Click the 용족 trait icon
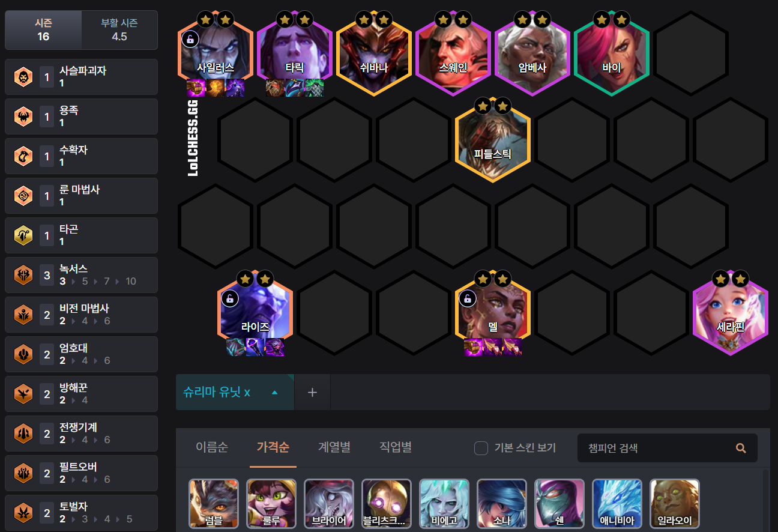The height and width of the screenshot is (532, 778). pyautogui.click(x=23, y=116)
